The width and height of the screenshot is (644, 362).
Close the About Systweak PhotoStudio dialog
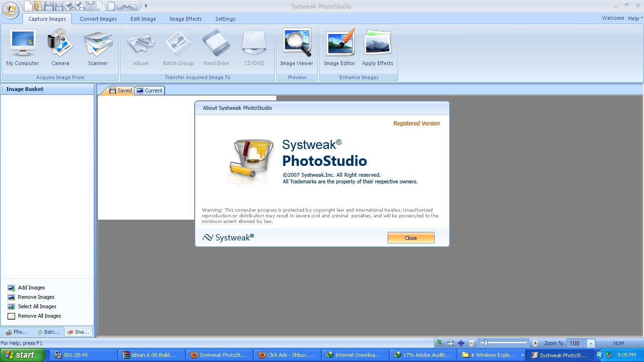point(411,238)
